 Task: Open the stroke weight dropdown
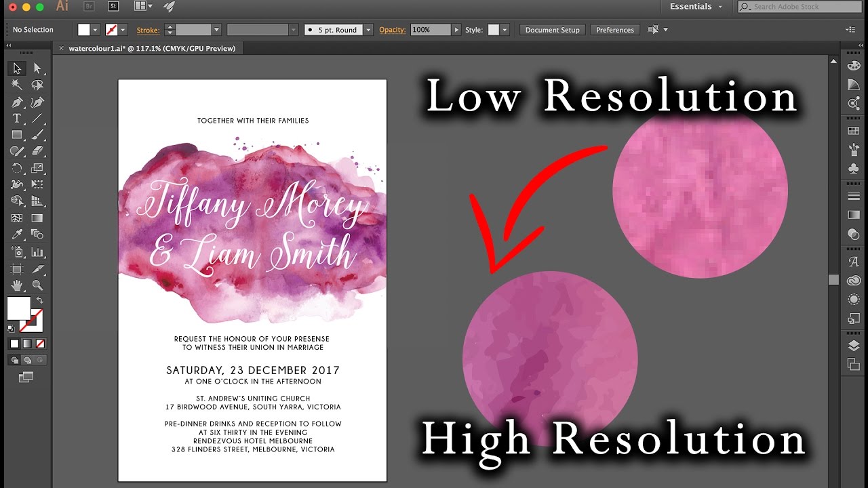point(216,30)
